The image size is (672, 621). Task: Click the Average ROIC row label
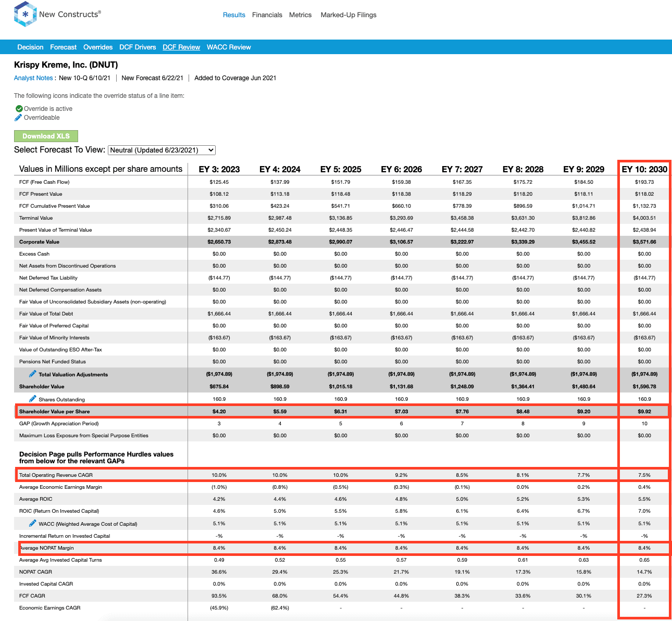[36, 499]
